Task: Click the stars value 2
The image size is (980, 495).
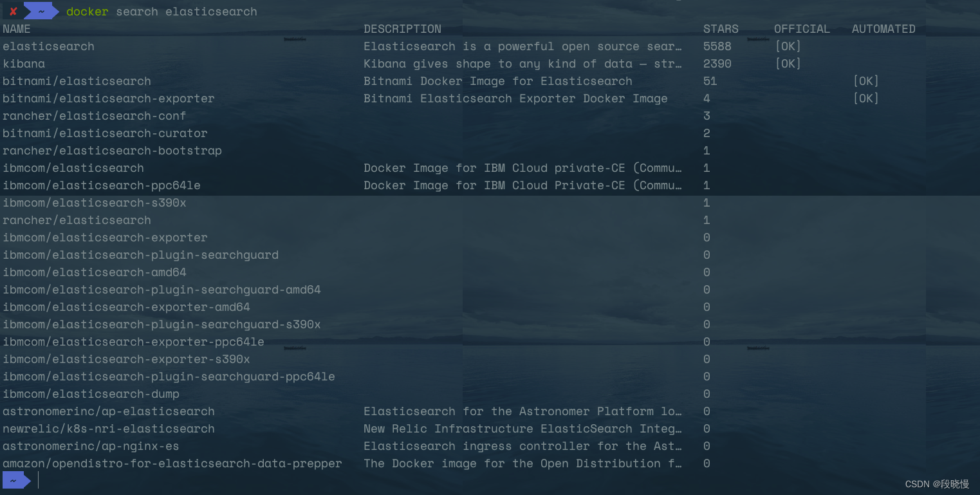Action: (707, 133)
